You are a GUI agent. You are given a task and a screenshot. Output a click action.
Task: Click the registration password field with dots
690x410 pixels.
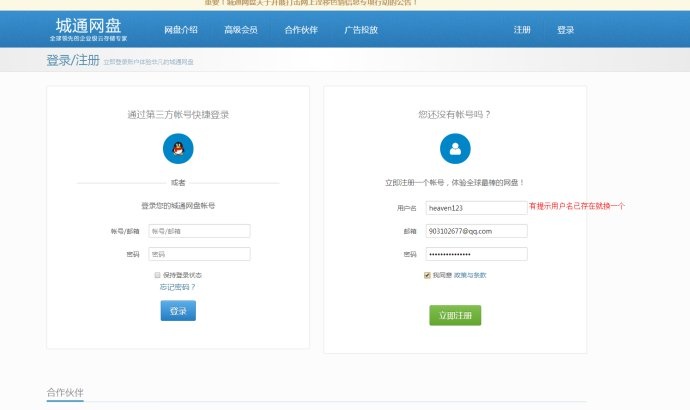pos(475,254)
